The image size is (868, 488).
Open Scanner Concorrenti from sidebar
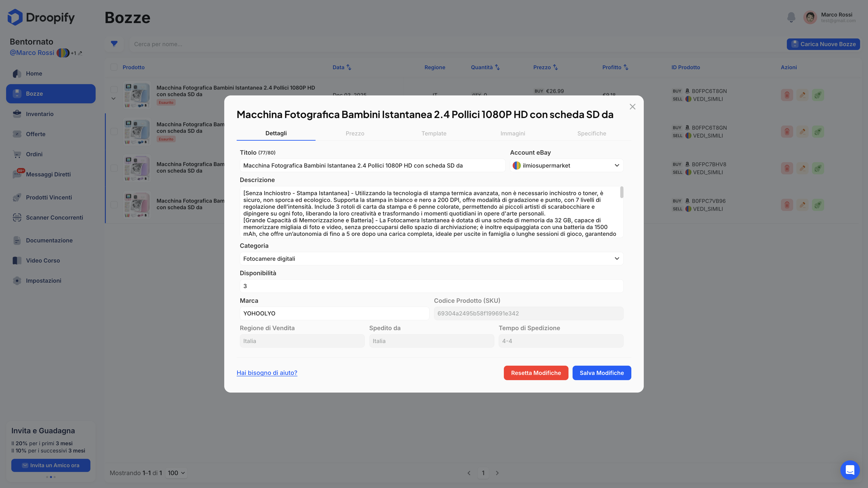[54, 217]
